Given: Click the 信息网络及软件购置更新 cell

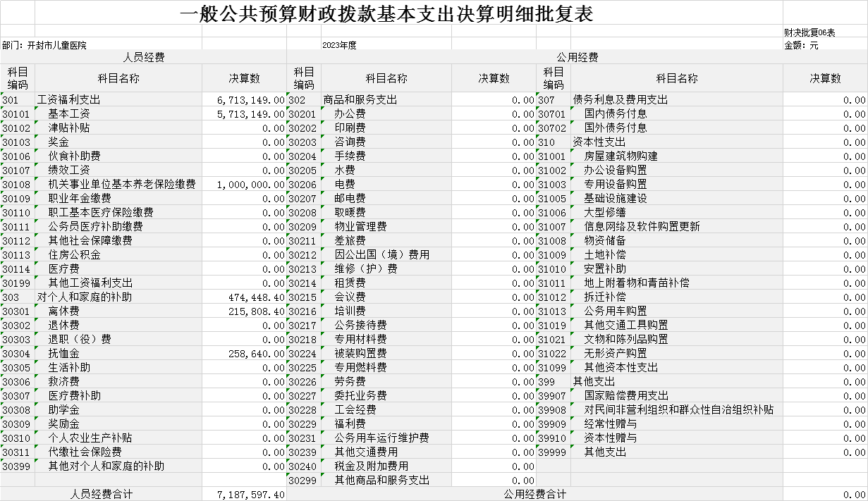Looking at the screenshot, I should coord(642,227).
